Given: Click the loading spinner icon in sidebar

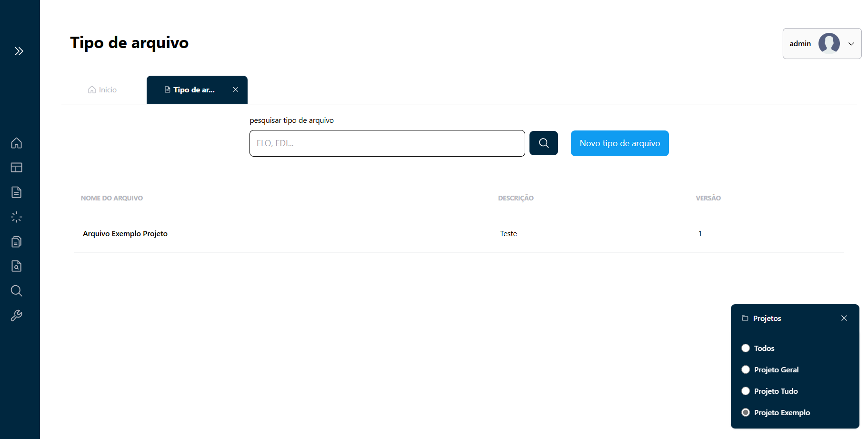Looking at the screenshot, I should click(x=17, y=217).
